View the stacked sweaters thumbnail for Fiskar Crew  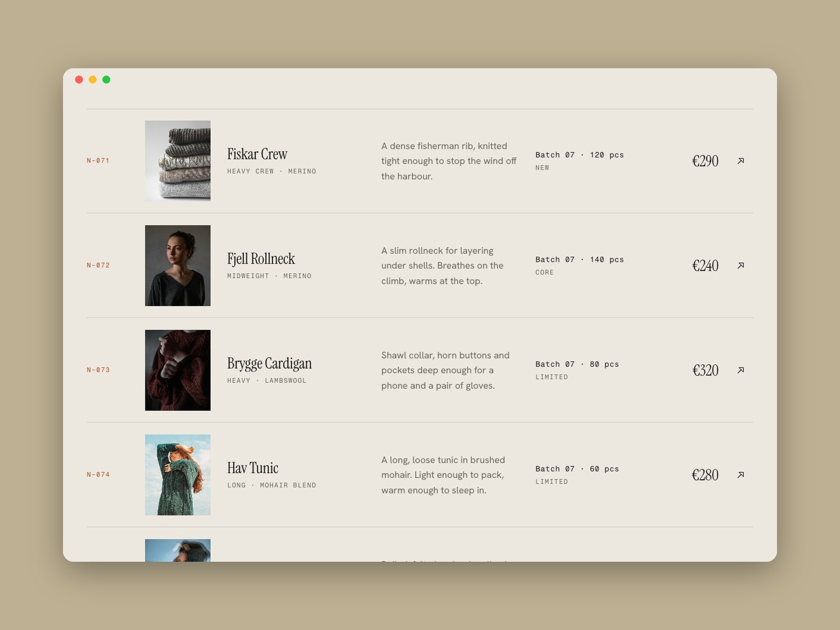(x=178, y=161)
